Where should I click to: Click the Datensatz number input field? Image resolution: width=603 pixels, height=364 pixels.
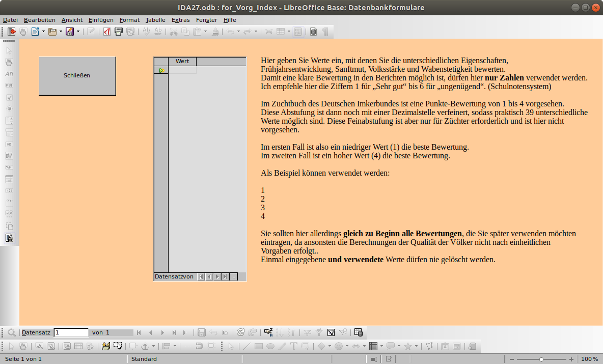pos(71,332)
